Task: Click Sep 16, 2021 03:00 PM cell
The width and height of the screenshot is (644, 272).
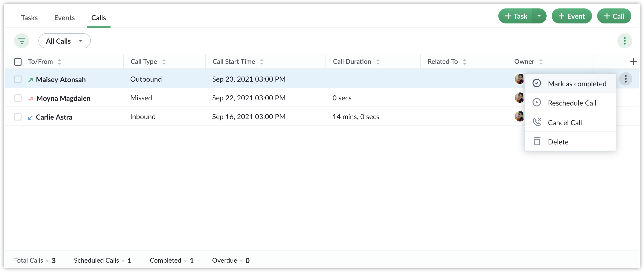Action: 249,117
